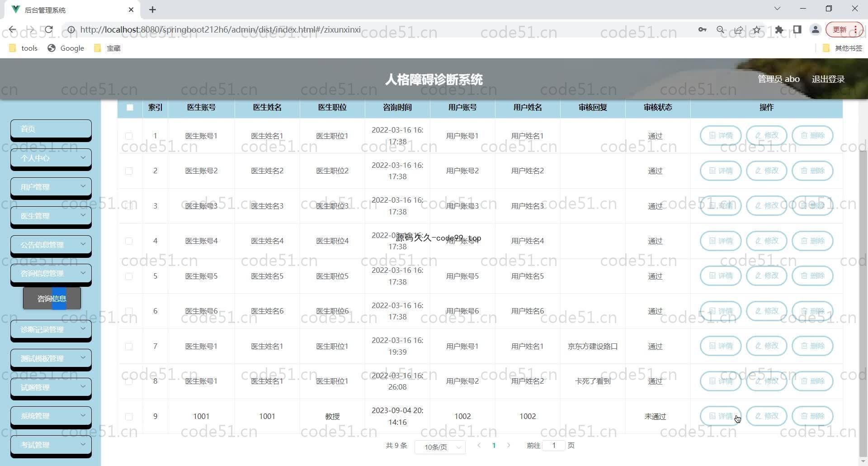
Task: Open the 其他书签 folder
Action: (x=843, y=48)
